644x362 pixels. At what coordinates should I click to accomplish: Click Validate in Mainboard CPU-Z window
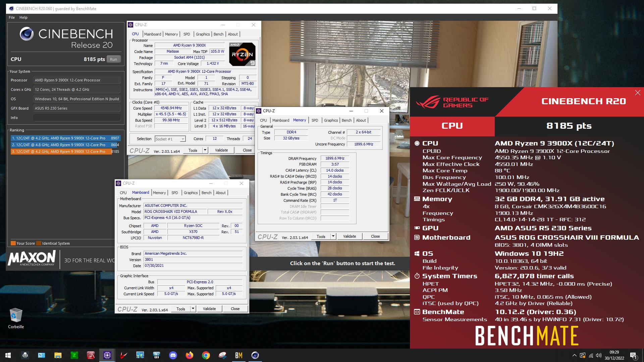click(x=209, y=309)
